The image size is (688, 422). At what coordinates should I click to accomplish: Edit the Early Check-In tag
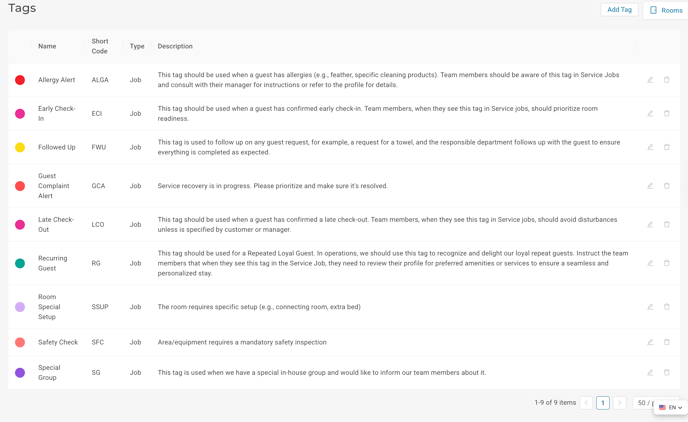click(x=650, y=114)
